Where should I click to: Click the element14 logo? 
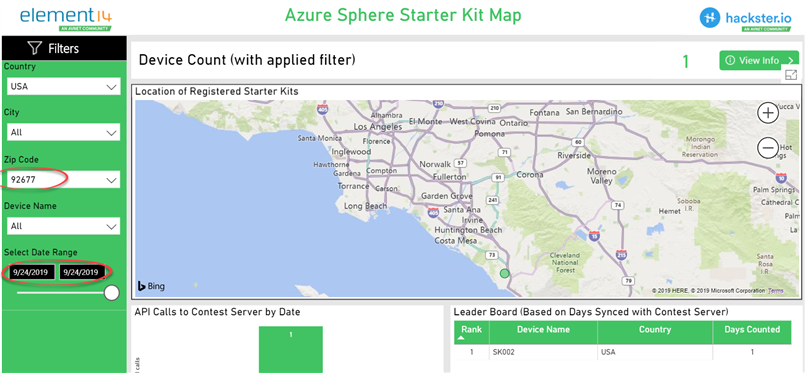pyautogui.click(x=65, y=18)
